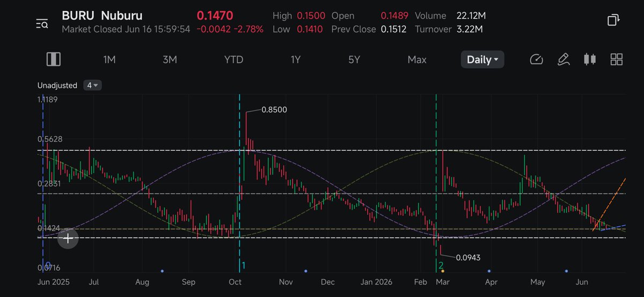Tap the 0.8500 high price label

coord(274,110)
